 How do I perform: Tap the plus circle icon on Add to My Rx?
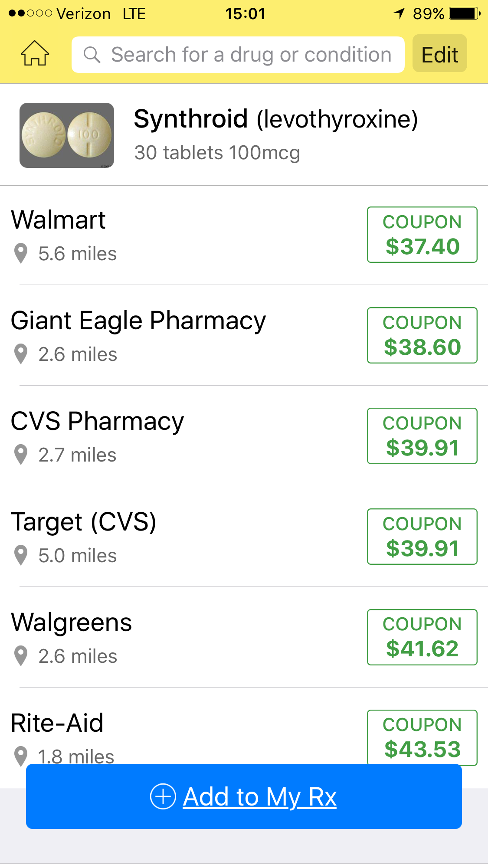coord(163,796)
